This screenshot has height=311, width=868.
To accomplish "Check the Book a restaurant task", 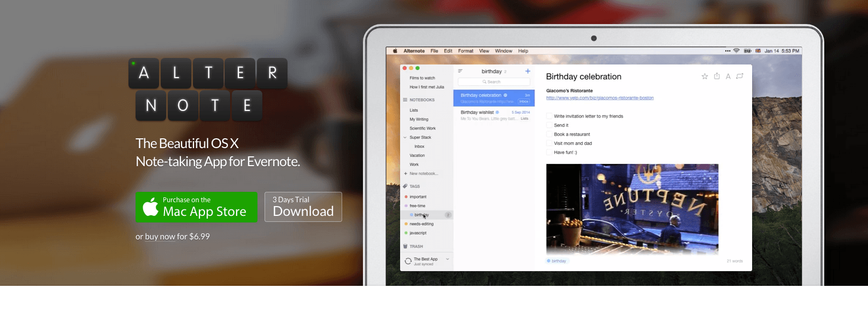I will [x=549, y=134].
